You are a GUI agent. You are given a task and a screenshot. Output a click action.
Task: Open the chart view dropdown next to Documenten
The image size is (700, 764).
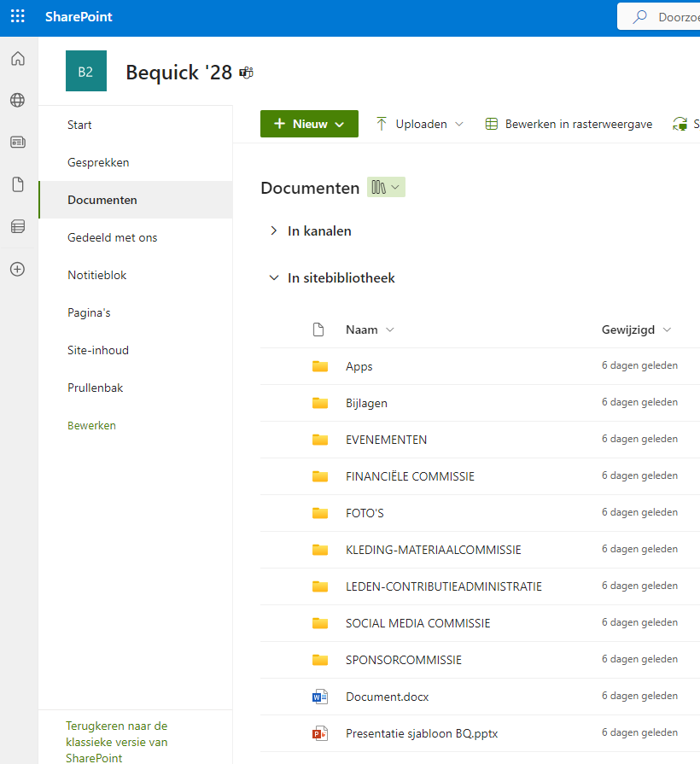click(386, 186)
